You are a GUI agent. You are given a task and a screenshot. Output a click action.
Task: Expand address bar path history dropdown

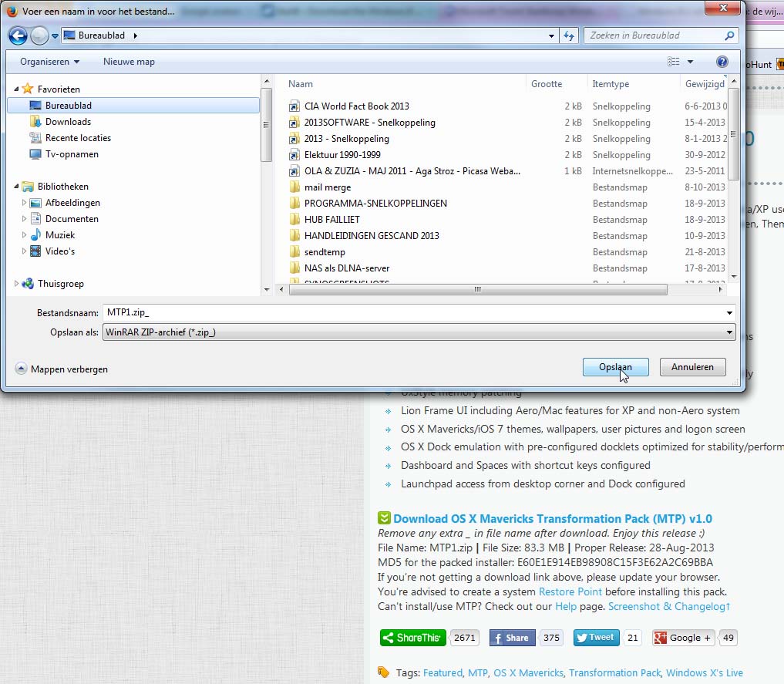551,36
